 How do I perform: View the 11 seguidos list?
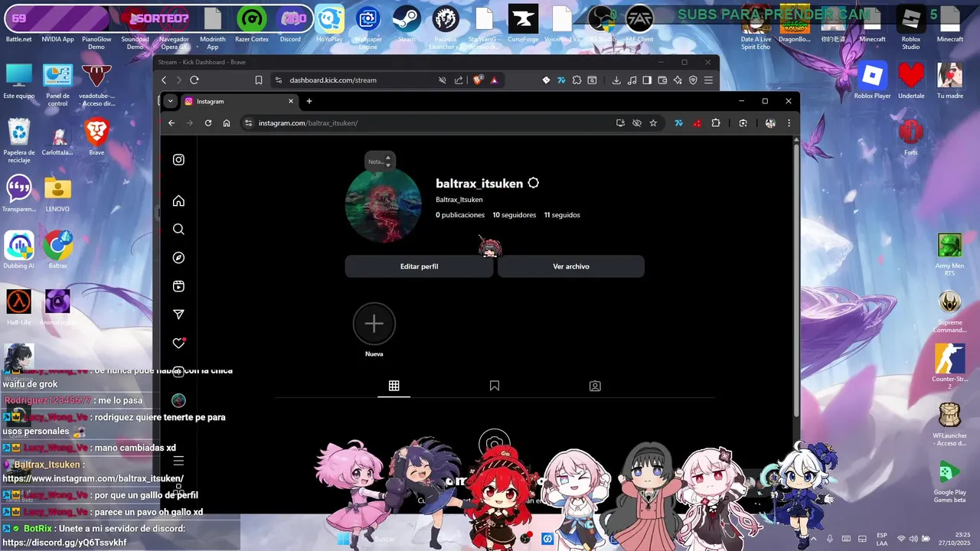[562, 215]
